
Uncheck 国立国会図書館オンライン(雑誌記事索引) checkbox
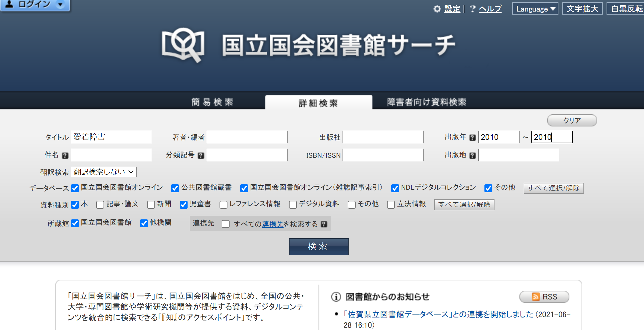point(244,188)
